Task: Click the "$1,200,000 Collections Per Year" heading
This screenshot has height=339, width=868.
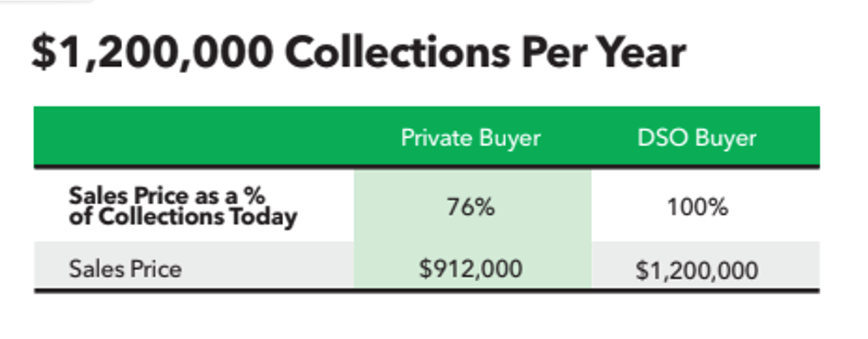Action: pos(358,53)
